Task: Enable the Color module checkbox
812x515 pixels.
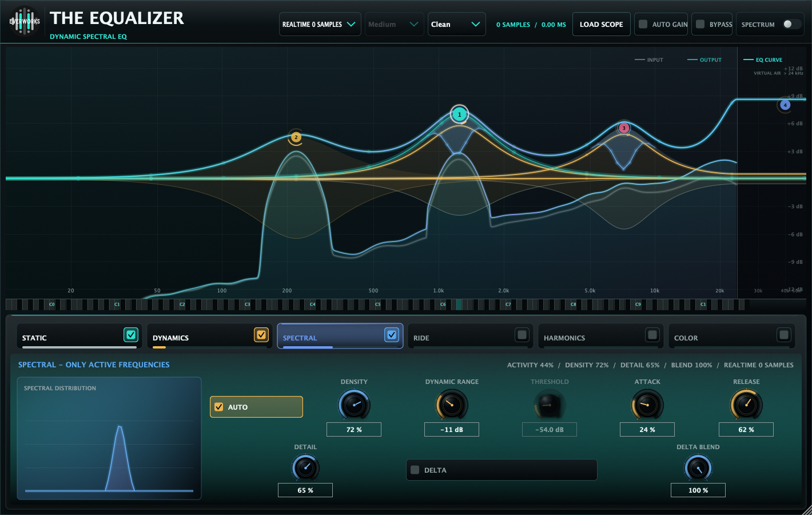Action: [x=784, y=335]
